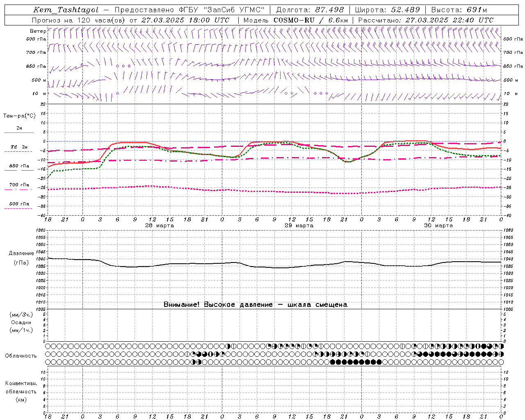This screenshot has width=525, height=420.
Task: Click the (мм/3ч.) precipitation unit label
Action: point(21,315)
